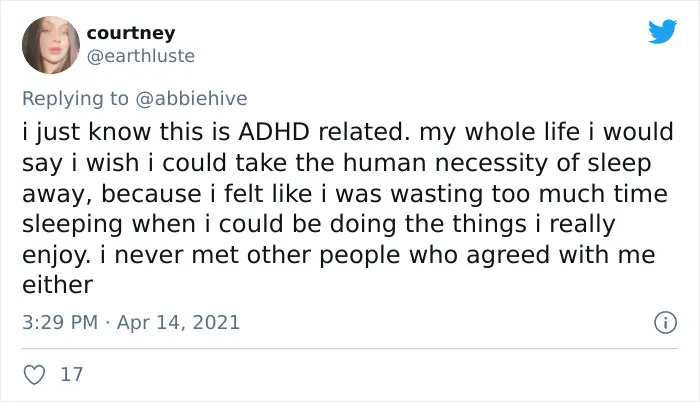700x402 pixels.
Task: Click the phrase 'human necessity of sleep'
Action: coord(497,163)
